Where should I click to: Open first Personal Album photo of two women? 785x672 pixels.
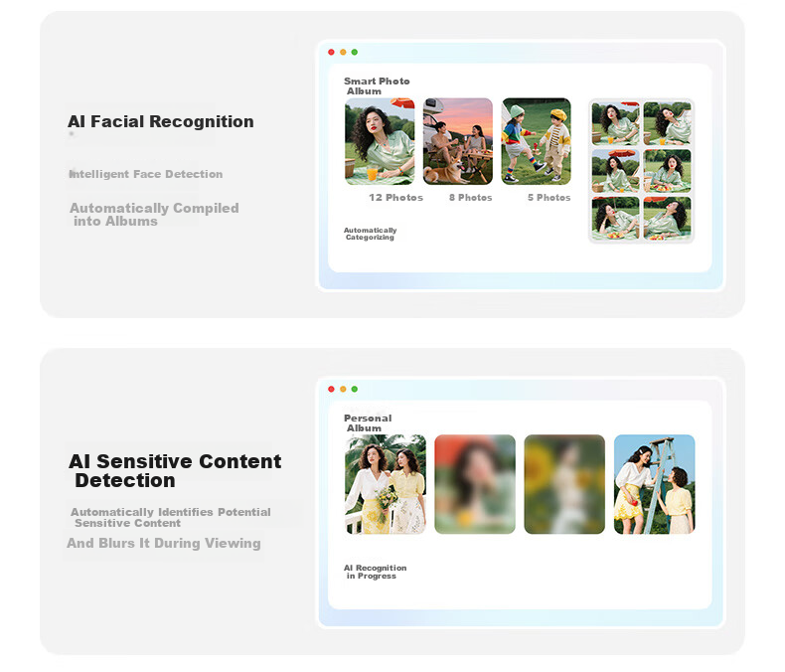click(386, 484)
